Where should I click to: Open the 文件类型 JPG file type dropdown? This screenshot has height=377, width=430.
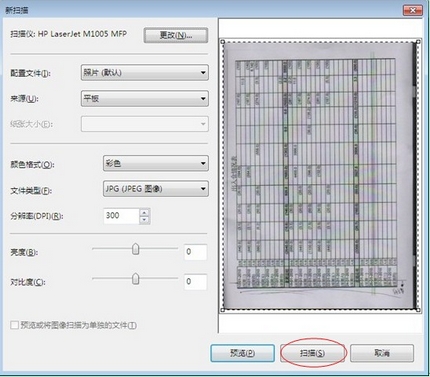[156, 189]
